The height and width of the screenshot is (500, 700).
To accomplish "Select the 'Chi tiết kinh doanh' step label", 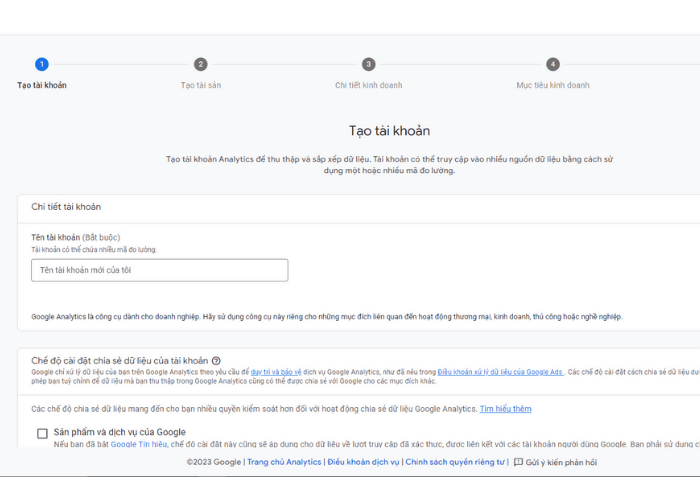I will click(368, 85).
